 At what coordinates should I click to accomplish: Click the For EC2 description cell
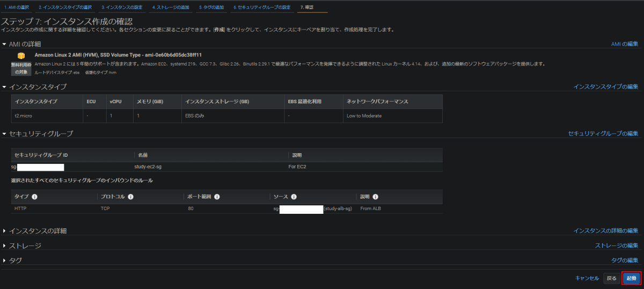[x=297, y=167]
